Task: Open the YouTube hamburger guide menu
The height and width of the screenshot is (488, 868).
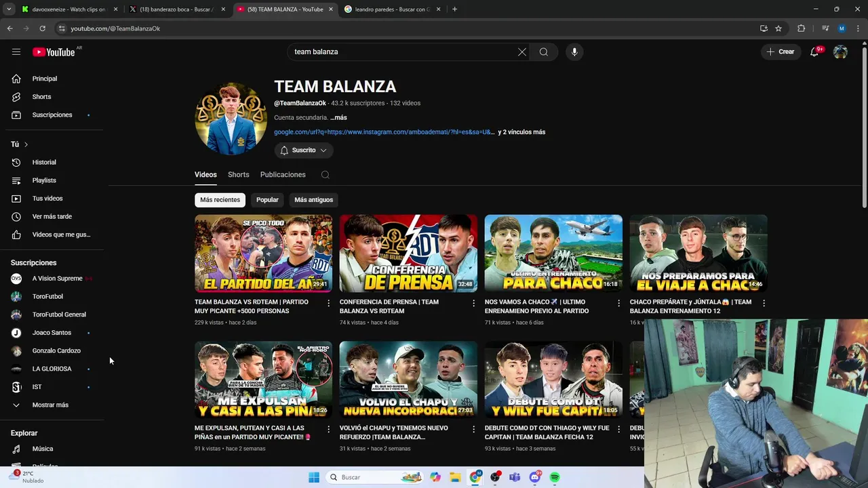Action: [16, 52]
